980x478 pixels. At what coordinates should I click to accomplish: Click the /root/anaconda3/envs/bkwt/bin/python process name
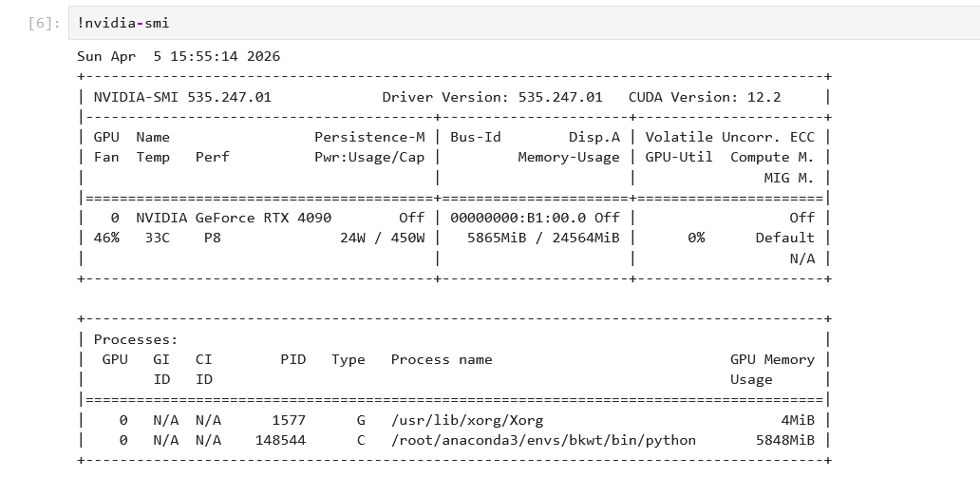pyautogui.click(x=544, y=440)
